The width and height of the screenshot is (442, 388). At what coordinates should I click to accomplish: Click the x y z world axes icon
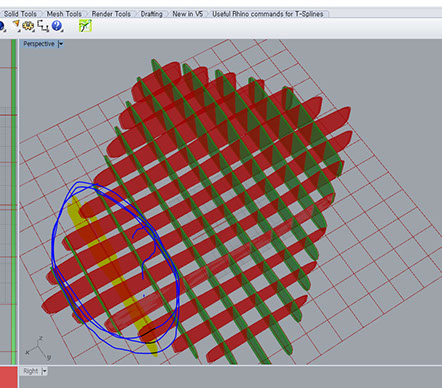click(x=39, y=348)
